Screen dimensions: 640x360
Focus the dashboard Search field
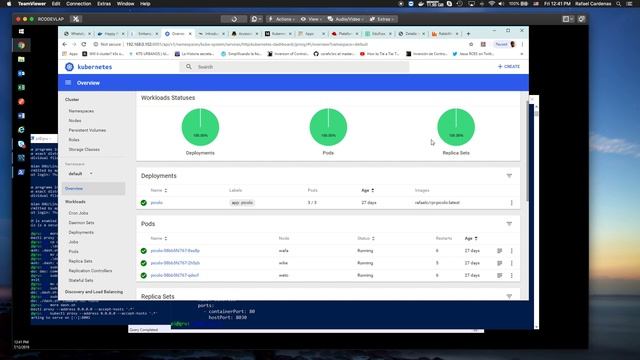click(x=294, y=67)
